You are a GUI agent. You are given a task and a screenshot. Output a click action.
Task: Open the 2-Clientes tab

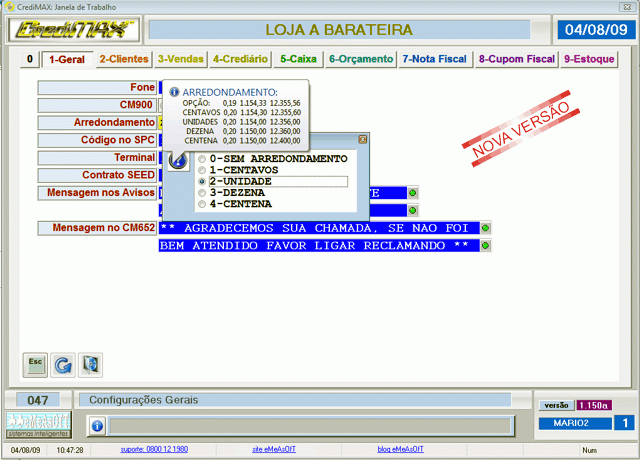pos(124,60)
